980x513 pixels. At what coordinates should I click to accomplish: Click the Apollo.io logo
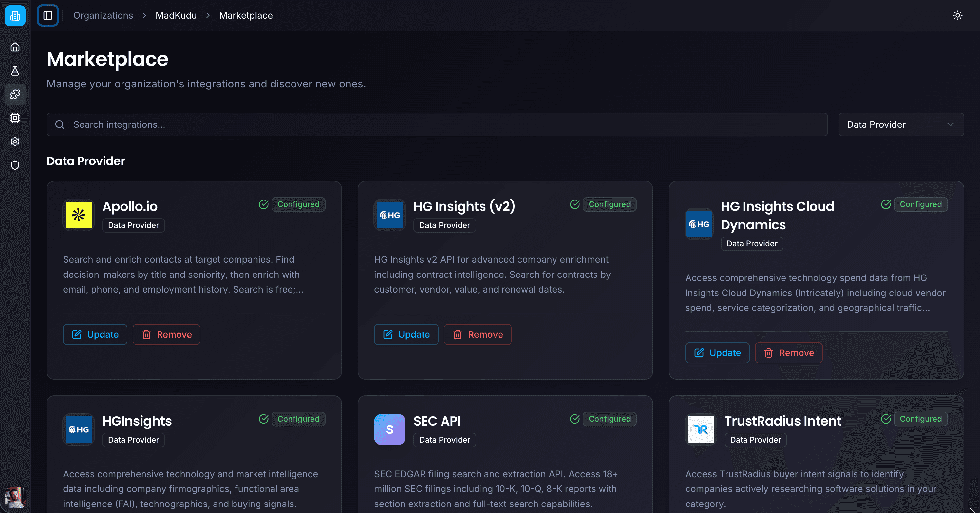tap(78, 215)
